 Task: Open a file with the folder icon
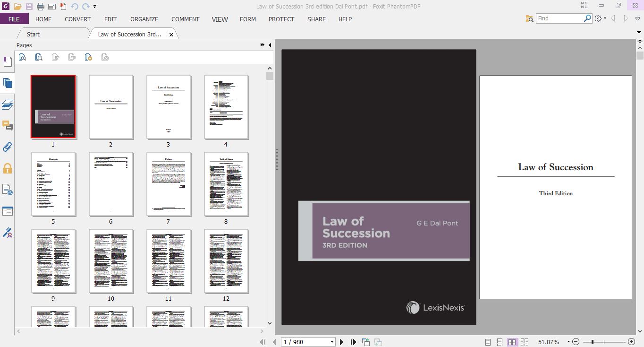(17, 6)
